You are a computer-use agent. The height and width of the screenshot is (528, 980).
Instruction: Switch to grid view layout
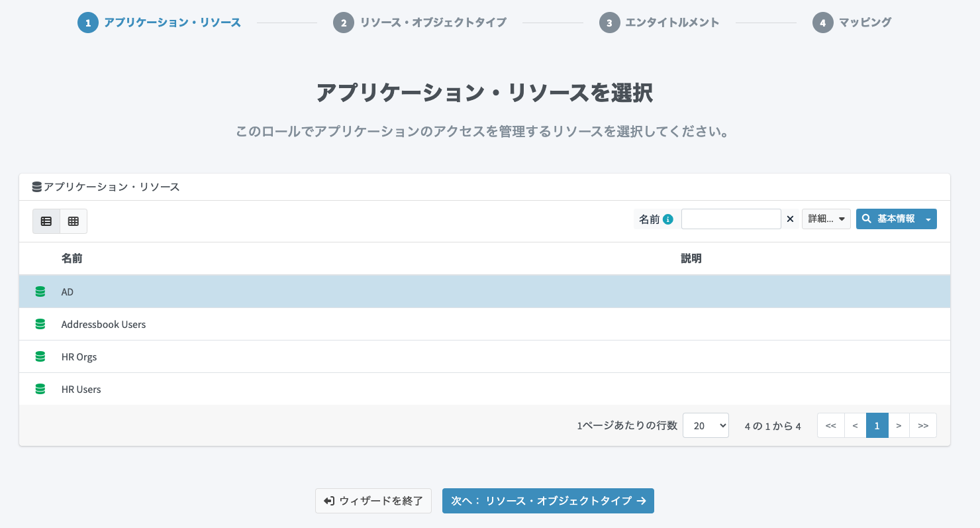tap(73, 221)
